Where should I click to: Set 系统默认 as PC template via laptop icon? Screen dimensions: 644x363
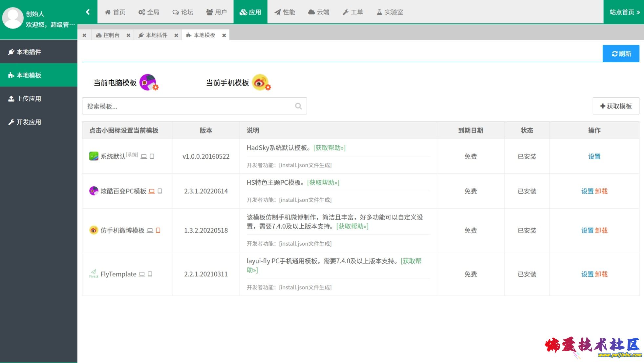(144, 156)
